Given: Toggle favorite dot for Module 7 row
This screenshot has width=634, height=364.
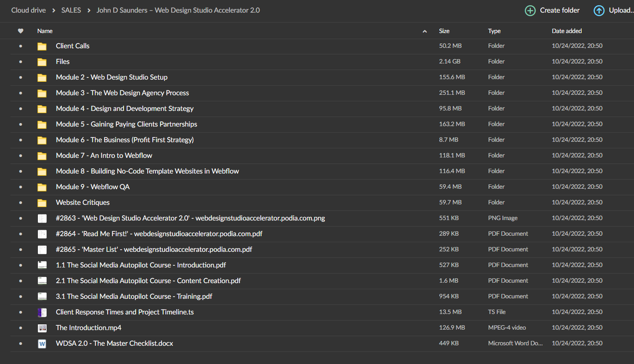Looking at the screenshot, I should pos(20,156).
